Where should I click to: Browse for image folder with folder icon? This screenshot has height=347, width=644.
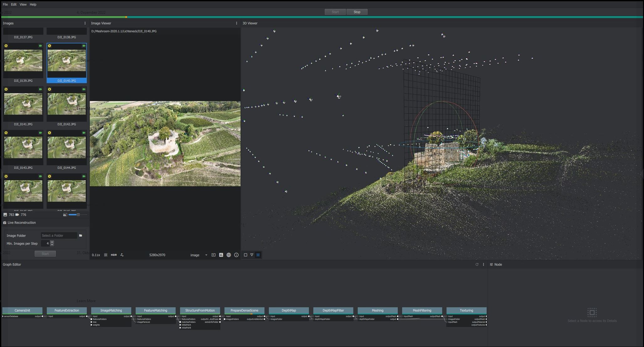click(x=81, y=236)
